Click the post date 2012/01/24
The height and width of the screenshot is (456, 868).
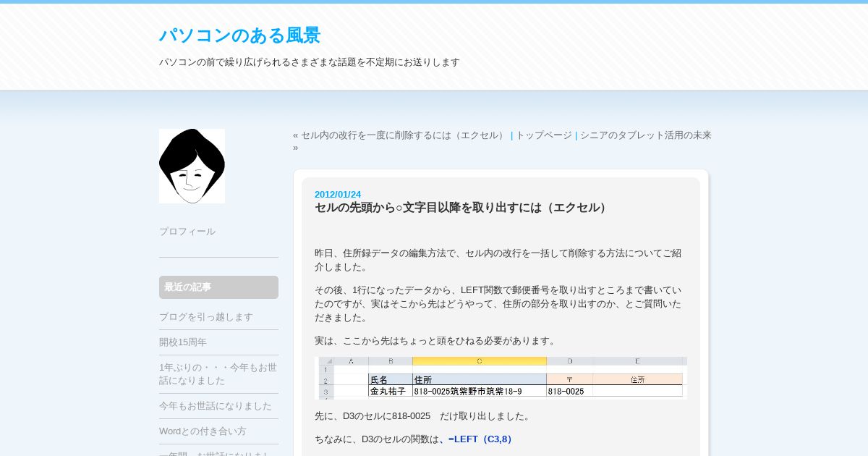[x=338, y=195]
